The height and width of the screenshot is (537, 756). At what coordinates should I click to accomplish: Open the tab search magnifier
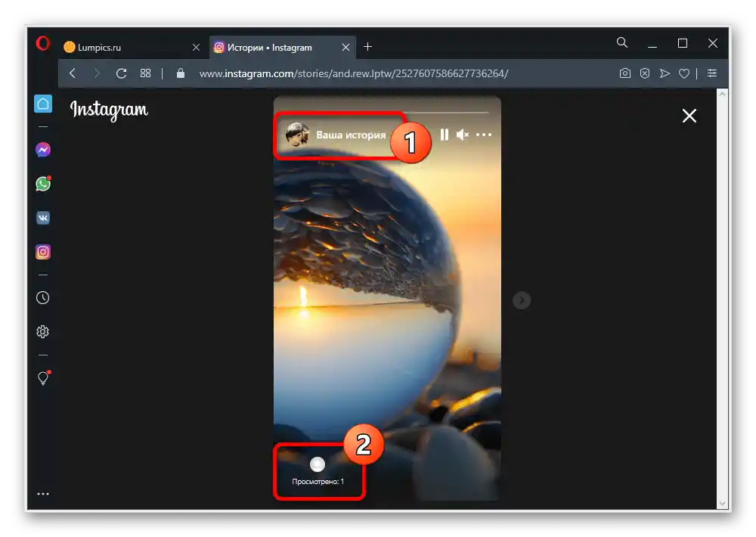point(622,42)
